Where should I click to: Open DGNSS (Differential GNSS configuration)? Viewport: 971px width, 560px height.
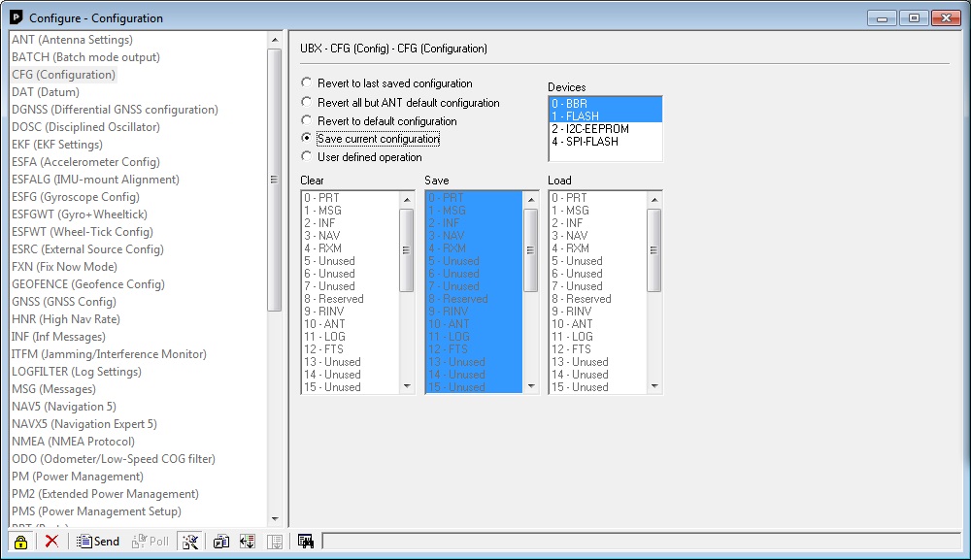(x=115, y=110)
